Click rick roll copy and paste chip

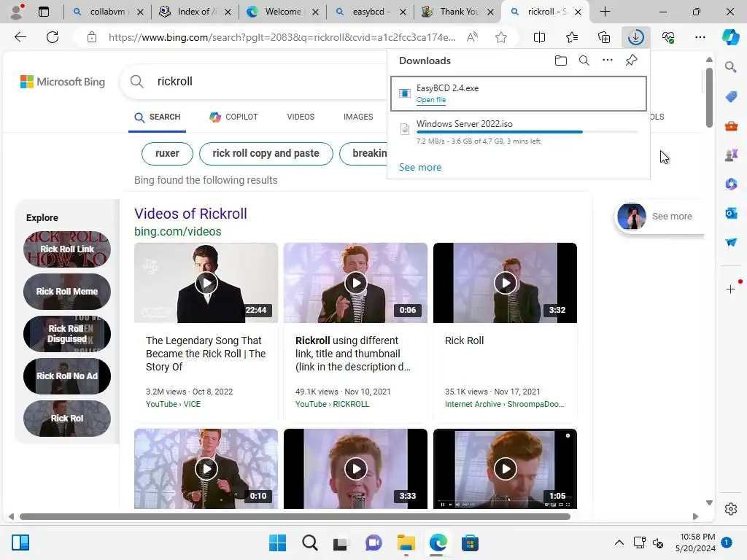(266, 153)
